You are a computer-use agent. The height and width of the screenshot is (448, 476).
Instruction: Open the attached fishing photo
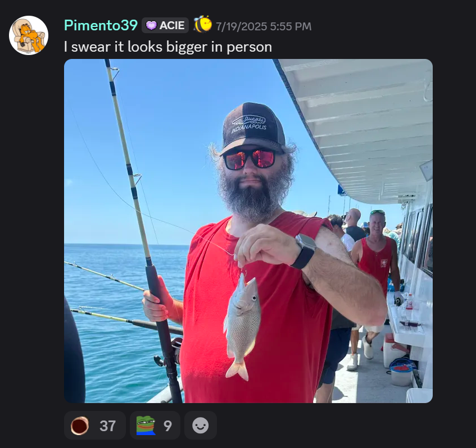pyautogui.click(x=248, y=231)
